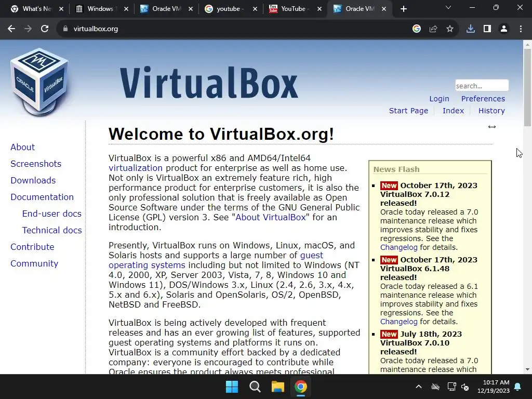Open Changelog link for VirtualBox 7.0.12

click(398, 247)
